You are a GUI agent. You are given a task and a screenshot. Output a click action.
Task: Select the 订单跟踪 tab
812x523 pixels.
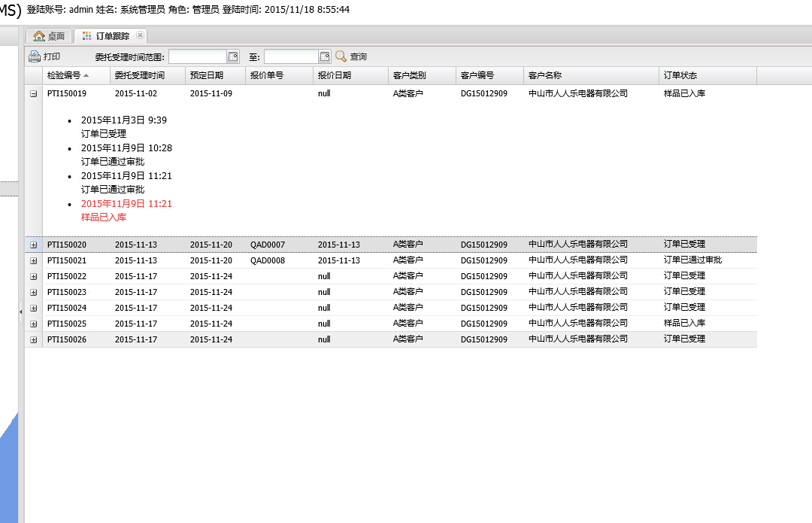click(x=112, y=36)
